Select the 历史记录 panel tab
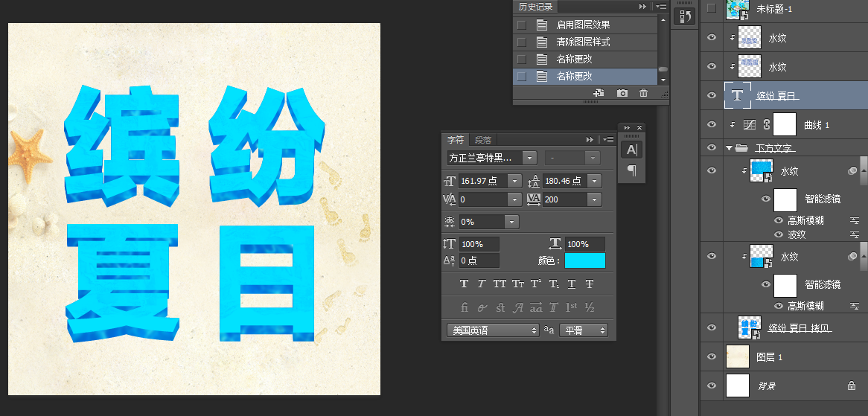 [536, 7]
